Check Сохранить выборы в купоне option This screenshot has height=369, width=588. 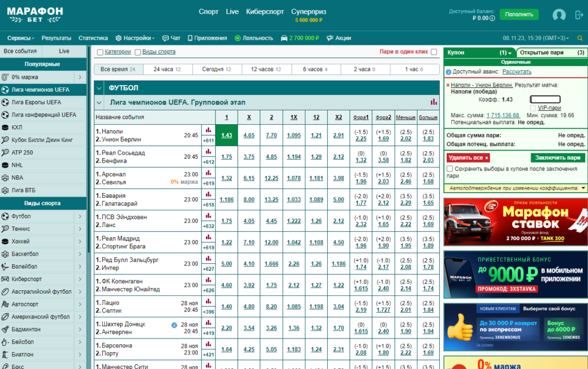pyautogui.click(x=450, y=168)
